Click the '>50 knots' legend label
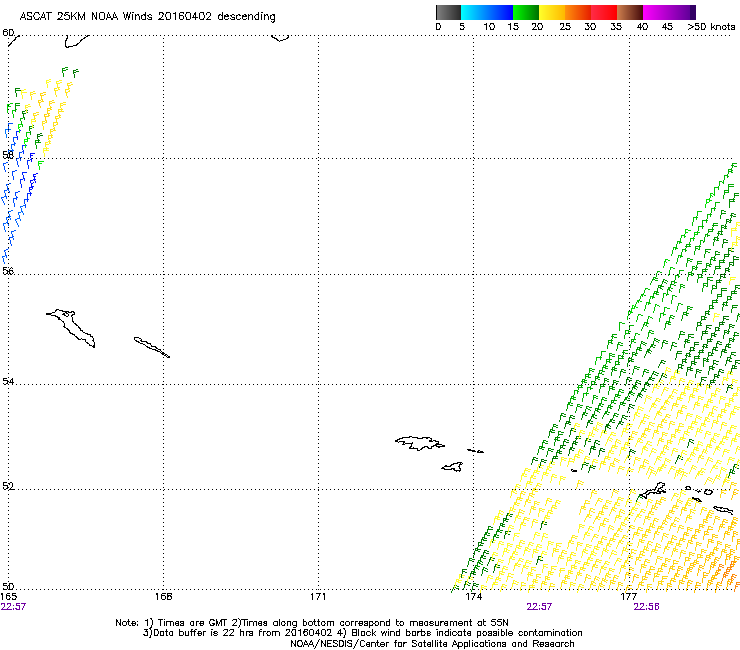740x650 pixels. point(711,27)
